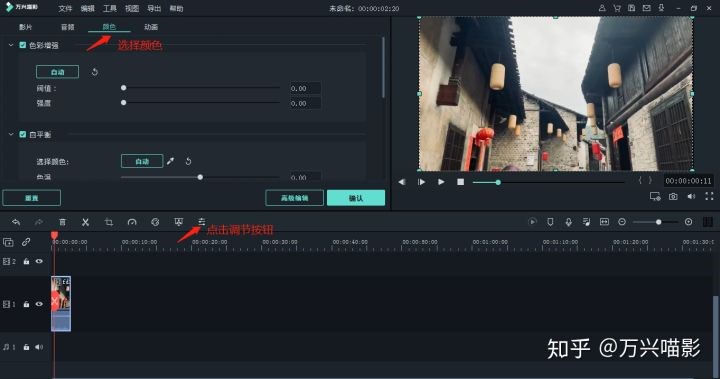
Task: Zoom in the timeline plus icon
Action: 688,222
